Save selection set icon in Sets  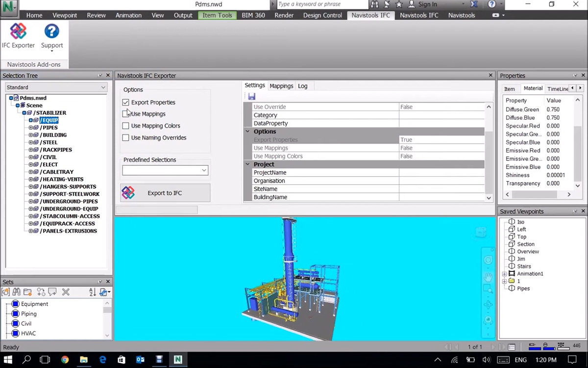6,292
